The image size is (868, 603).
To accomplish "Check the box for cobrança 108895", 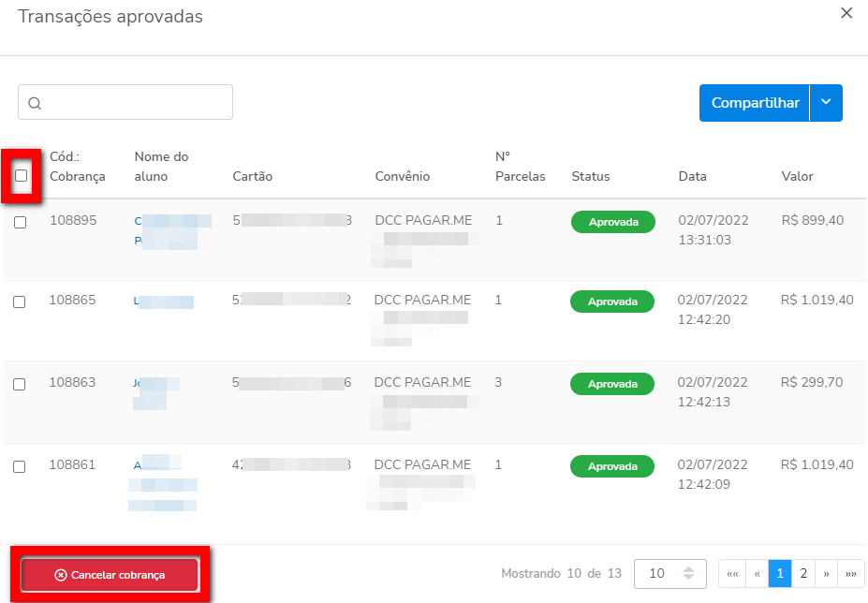I will pos(20,222).
